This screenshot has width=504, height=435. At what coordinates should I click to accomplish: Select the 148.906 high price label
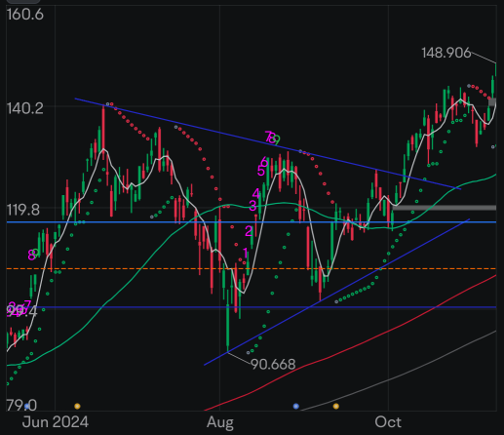(x=446, y=53)
